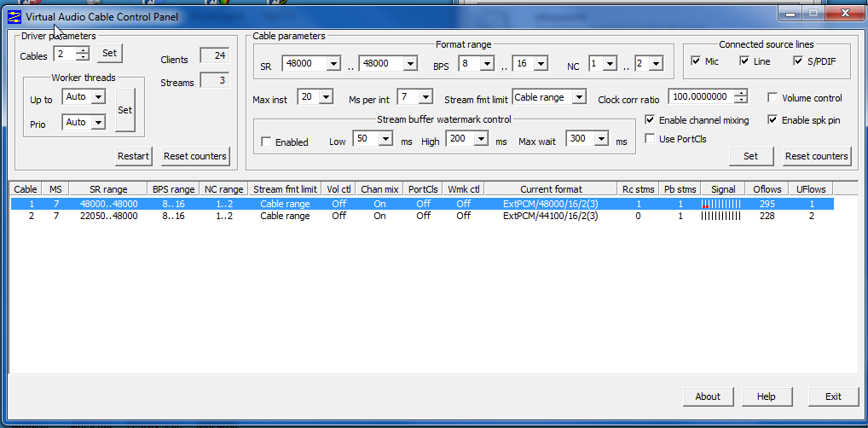Sort by SR range column header
The width and height of the screenshot is (868, 428).
point(108,189)
